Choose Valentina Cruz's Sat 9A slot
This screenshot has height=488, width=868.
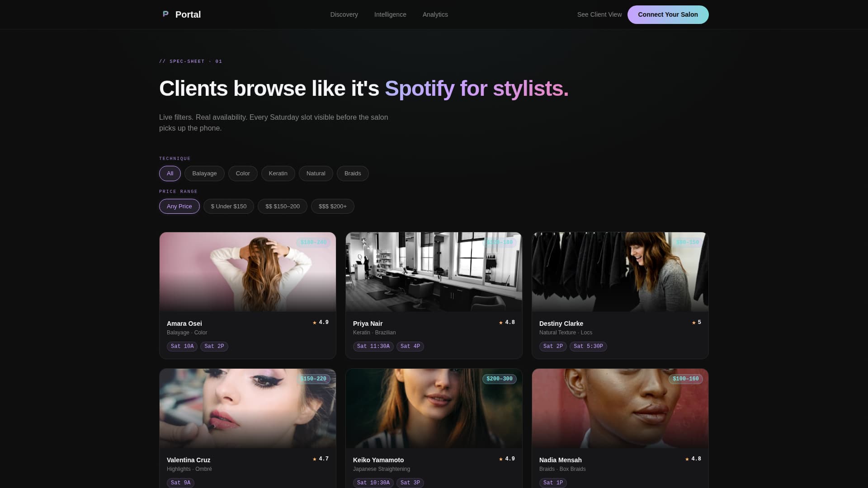(x=180, y=483)
